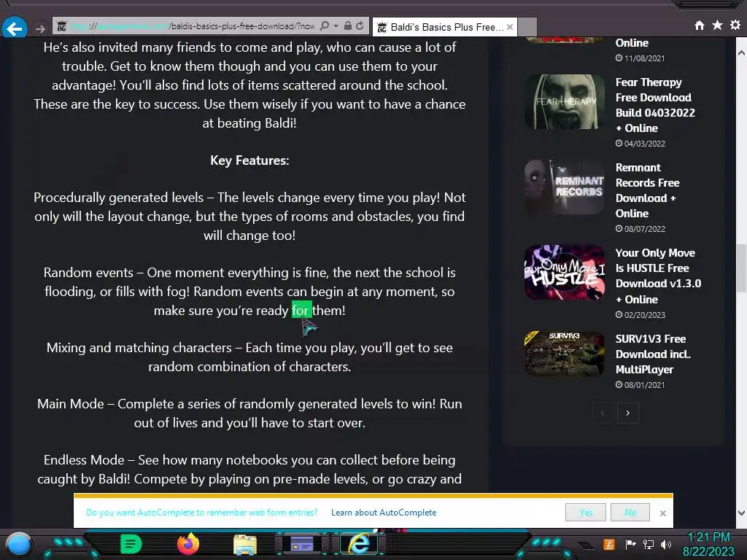Open Remnant Records Free Download link
Viewport: 747px width, 560px height.
648,190
